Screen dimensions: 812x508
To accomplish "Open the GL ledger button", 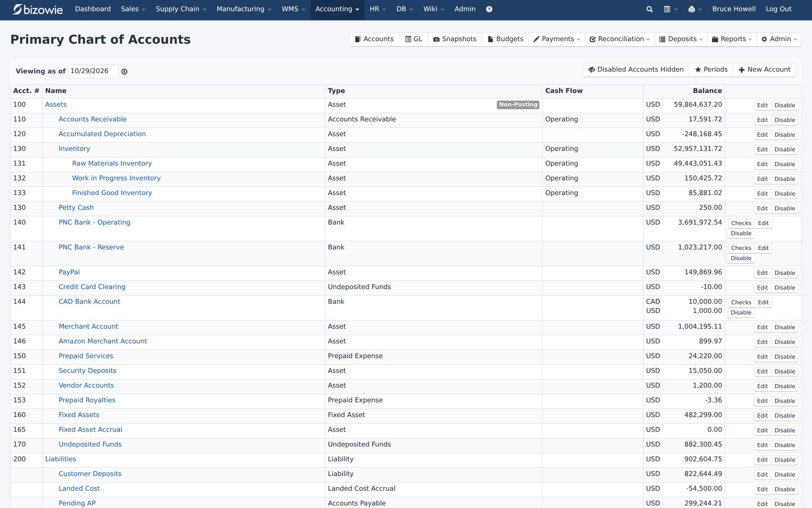I will [414, 39].
